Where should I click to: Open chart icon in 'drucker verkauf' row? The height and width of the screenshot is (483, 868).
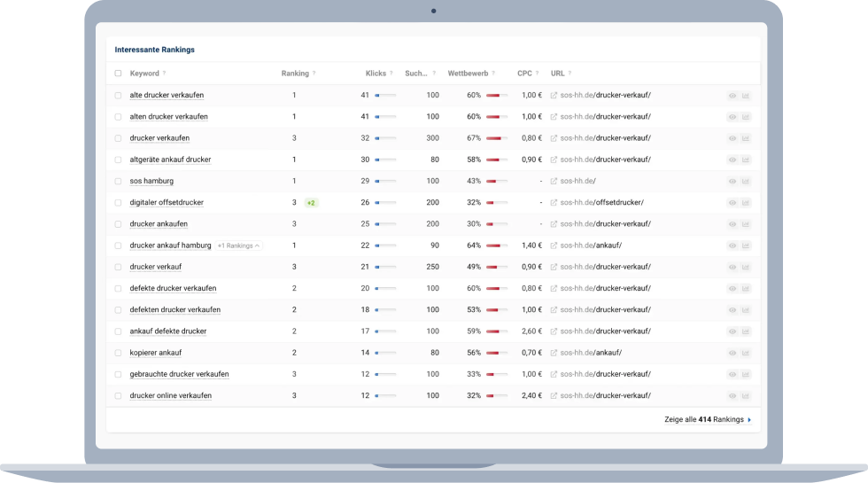click(x=746, y=267)
